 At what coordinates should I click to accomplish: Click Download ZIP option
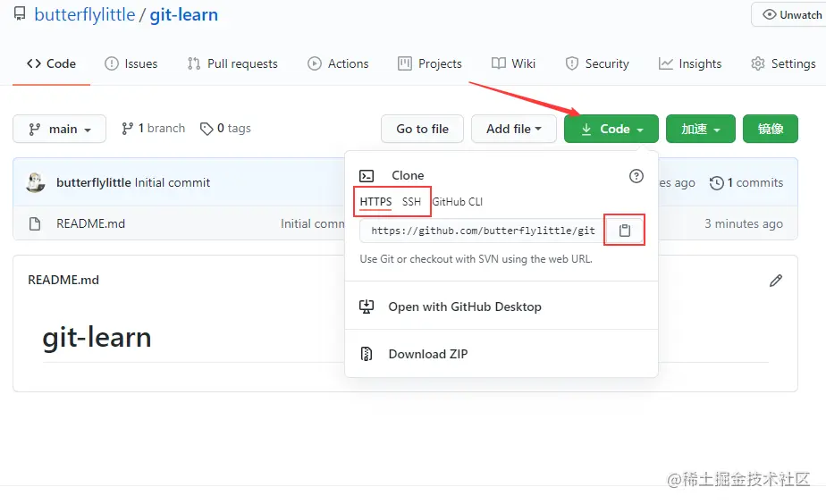[501, 354]
